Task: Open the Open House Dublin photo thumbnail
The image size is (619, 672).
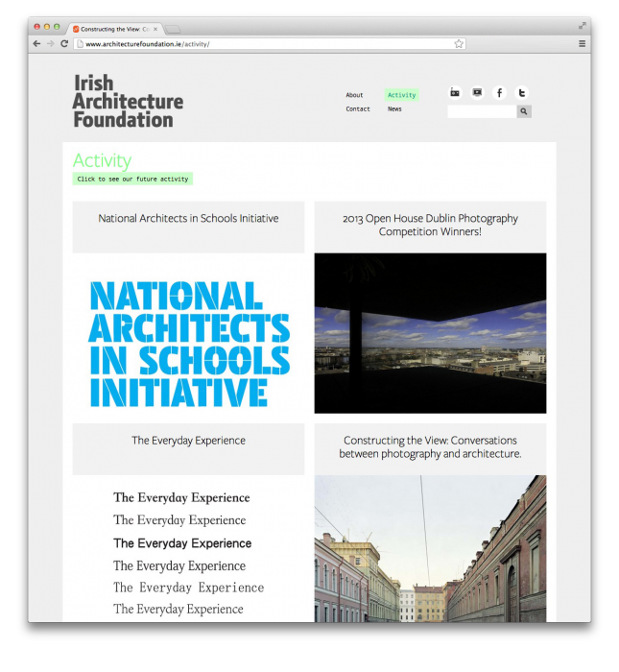Action: (430, 333)
